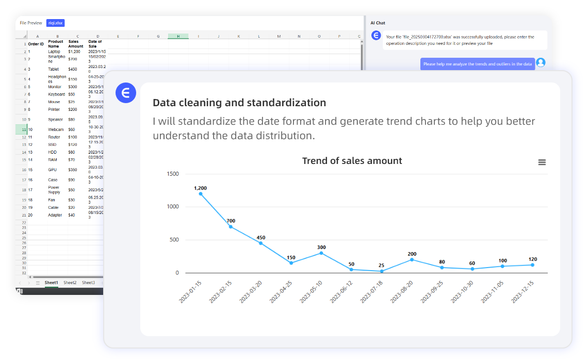Click the AI avatar beside the upload message
Viewport: 588px width, 364px height.
(376, 36)
